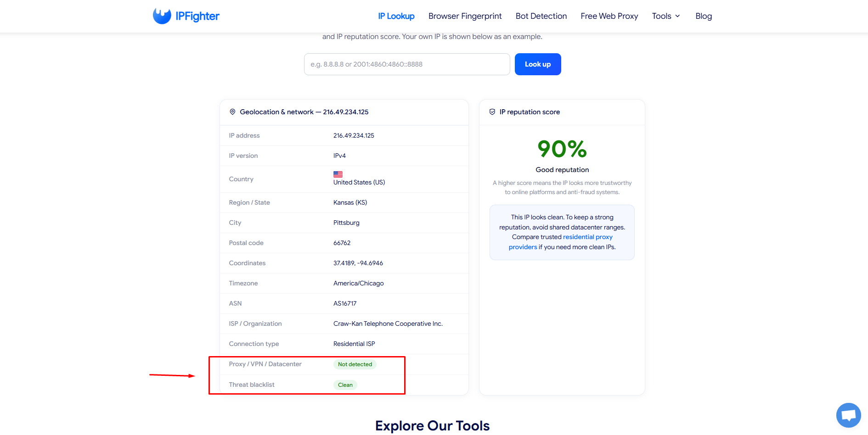This screenshot has height=435, width=868.
Task: Click the Good reputation label
Action: 562,170
